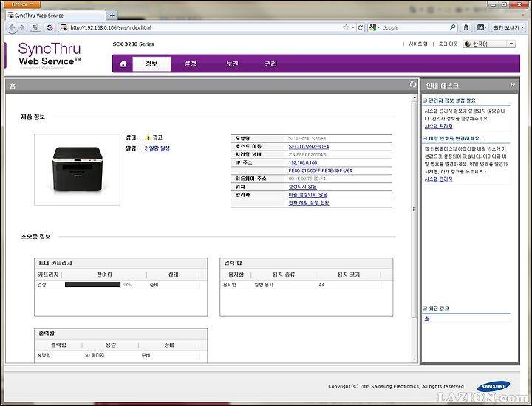
Task: Go forward with browser forward arrow
Action: (22, 27)
